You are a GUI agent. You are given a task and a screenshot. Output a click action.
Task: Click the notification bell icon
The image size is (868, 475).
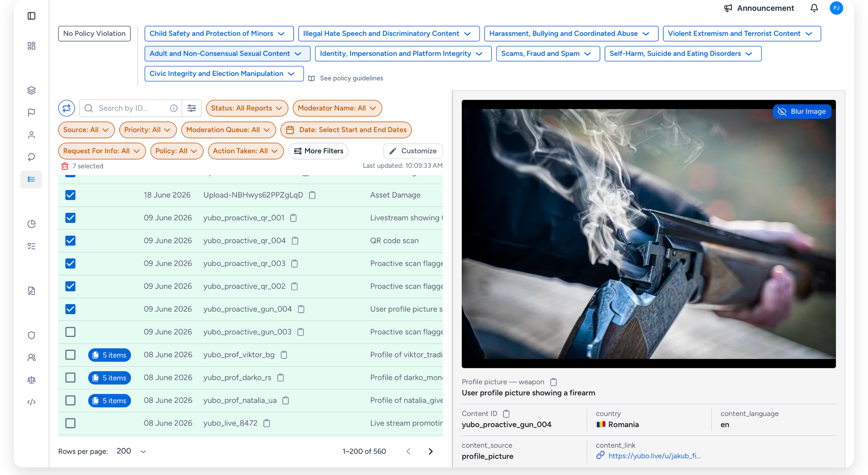click(x=814, y=8)
